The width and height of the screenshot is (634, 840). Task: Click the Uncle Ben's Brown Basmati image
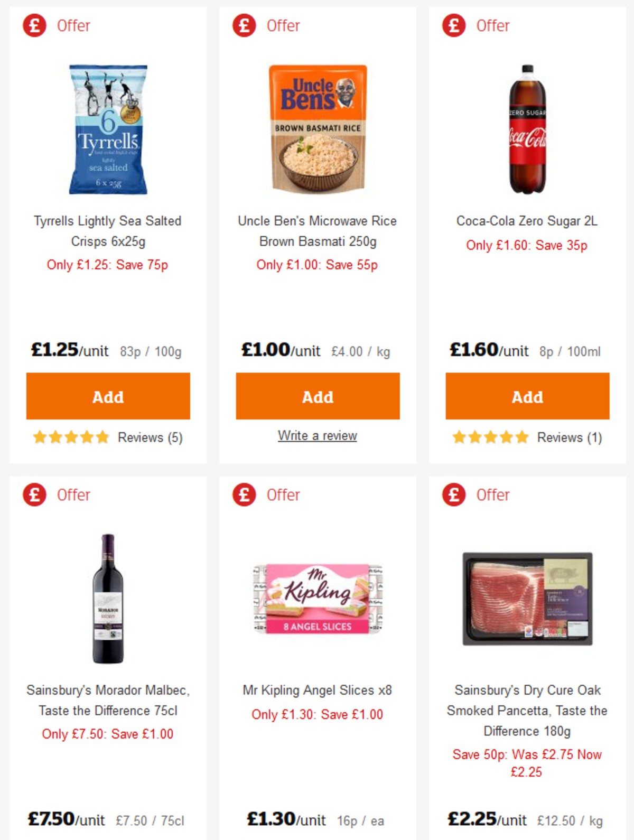[x=317, y=128]
